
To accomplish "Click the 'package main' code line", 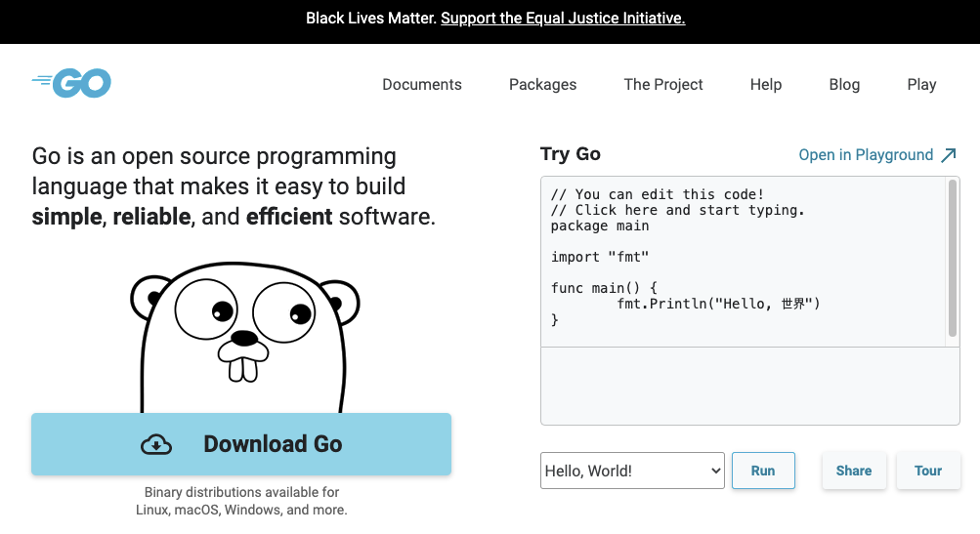I will point(599,226).
